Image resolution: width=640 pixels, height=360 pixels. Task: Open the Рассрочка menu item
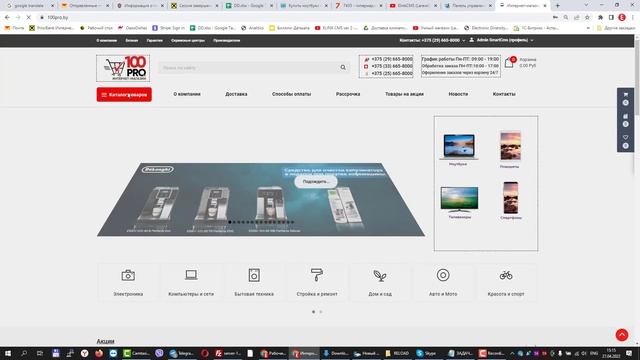(x=348, y=94)
